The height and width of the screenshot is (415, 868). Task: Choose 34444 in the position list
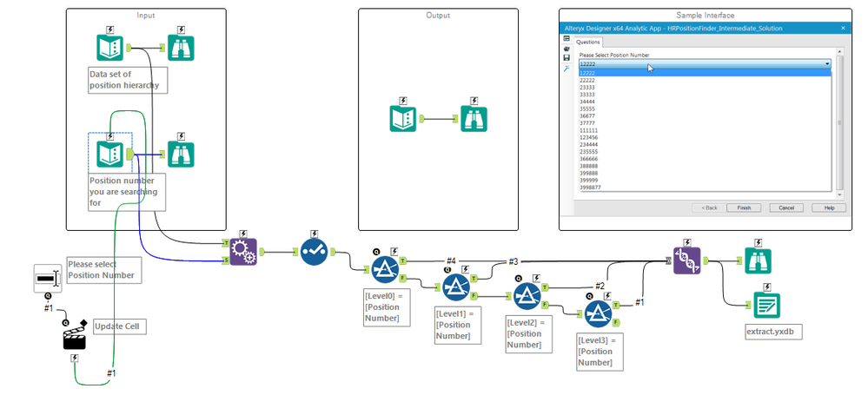click(705, 102)
